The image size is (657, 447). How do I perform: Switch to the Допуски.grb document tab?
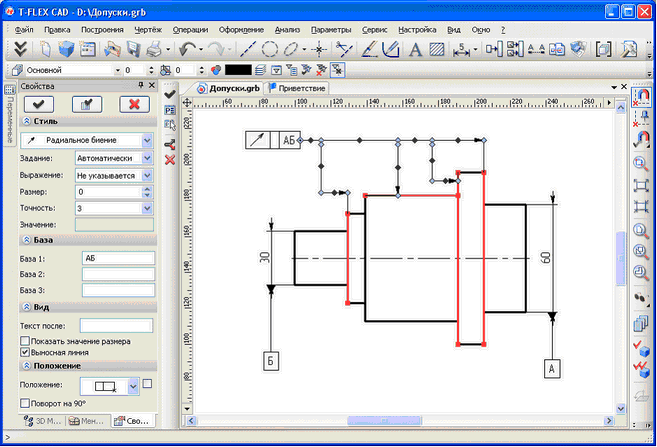coord(229,88)
